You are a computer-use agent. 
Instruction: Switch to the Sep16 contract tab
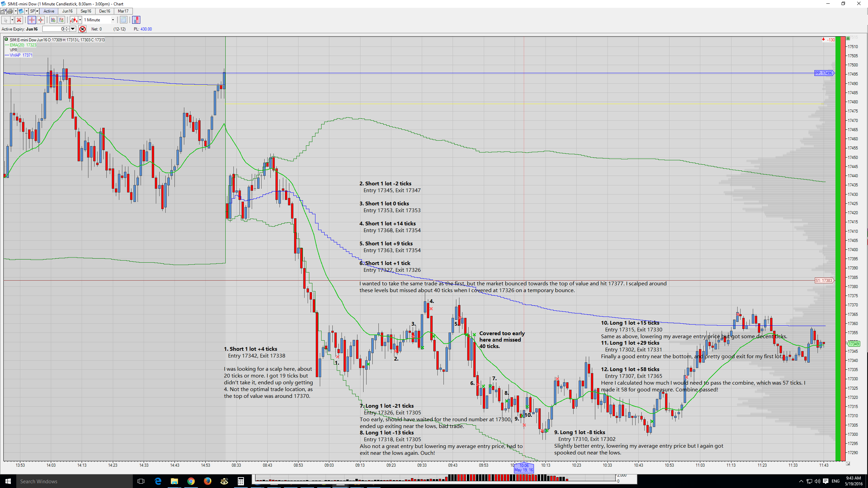pos(86,11)
